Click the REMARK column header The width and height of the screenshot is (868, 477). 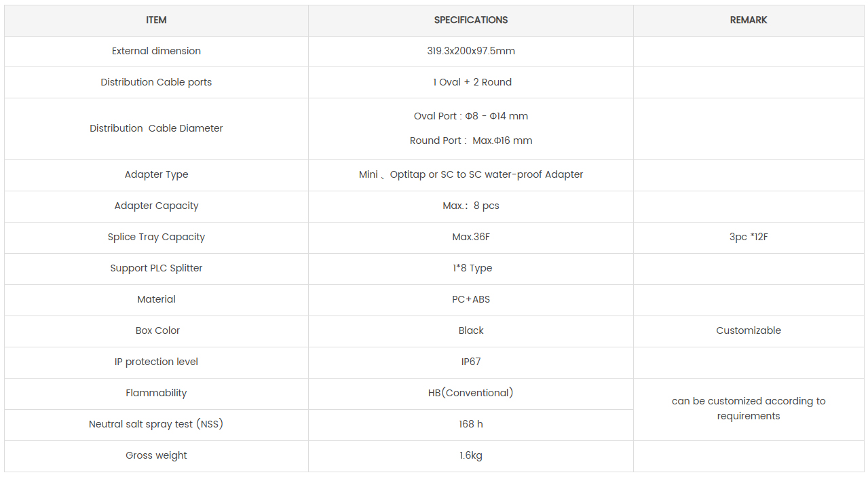[749, 20]
